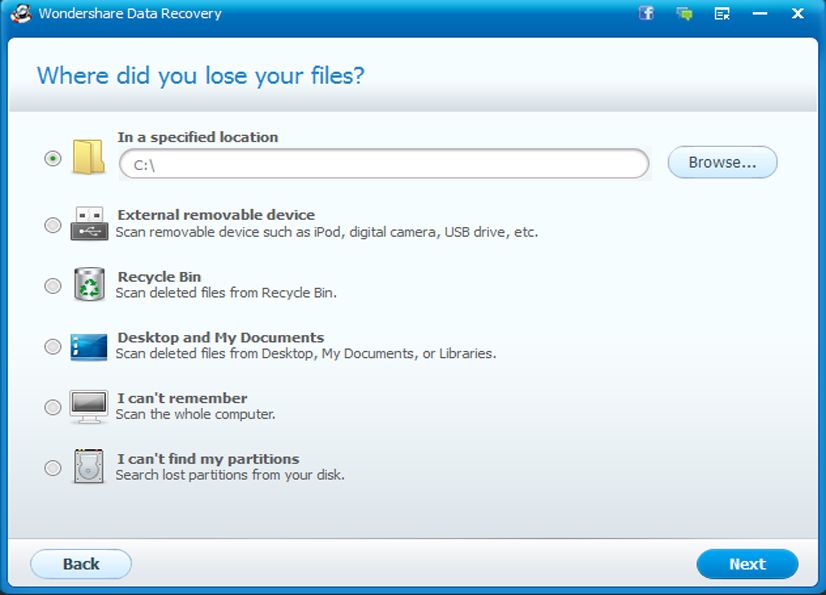Select External removable device radio button

tap(53, 225)
